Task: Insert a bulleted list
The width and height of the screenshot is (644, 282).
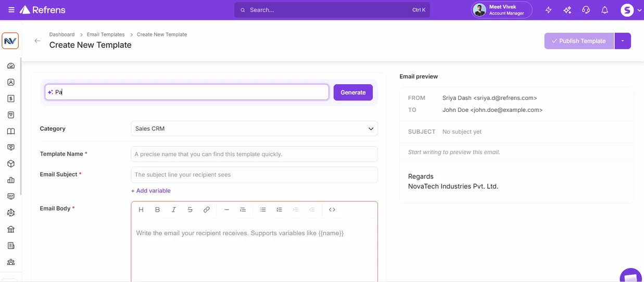Action: pyautogui.click(x=263, y=210)
